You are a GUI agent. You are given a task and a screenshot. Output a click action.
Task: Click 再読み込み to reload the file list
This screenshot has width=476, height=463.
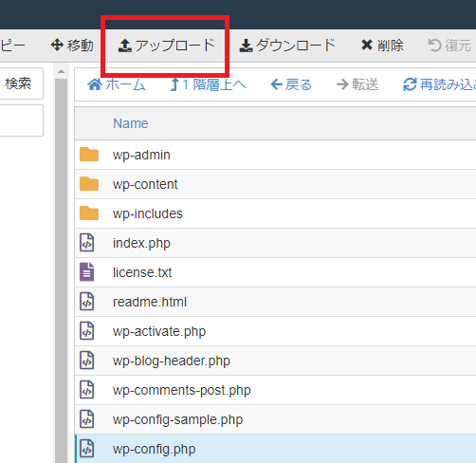pyautogui.click(x=439, y=84)
